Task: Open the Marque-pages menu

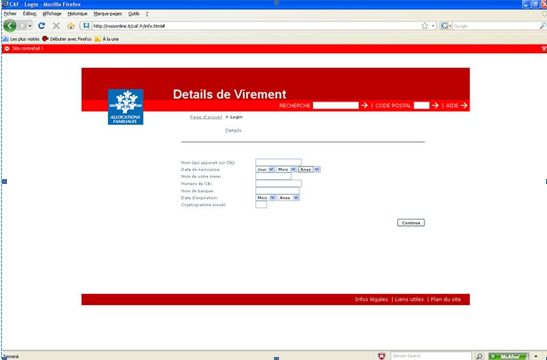Action: [108, 14]
